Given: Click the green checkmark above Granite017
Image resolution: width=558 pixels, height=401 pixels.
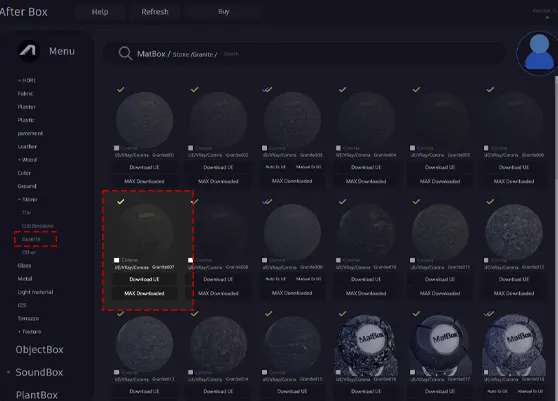Looking at the screenshot, I should (x=416, y=313).
